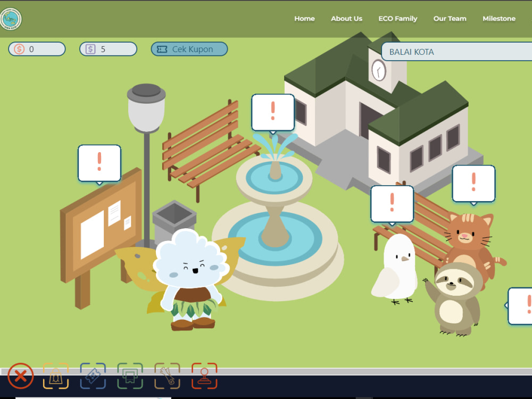Click the orange coin balance counter
Screen dimensions: 532x399
point(37,49)
